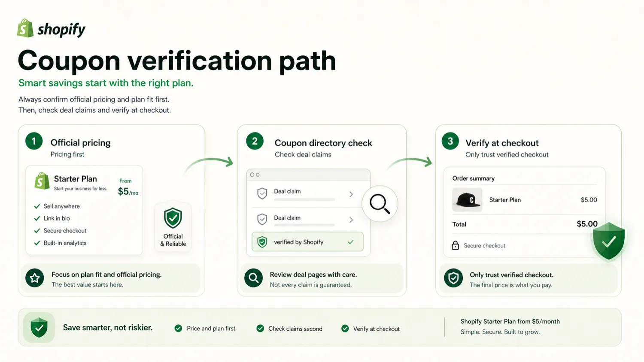This screenshot has height=362, width=644.
Task: Expand the first Deal claim chevron
Action: (x=351, y=194)
